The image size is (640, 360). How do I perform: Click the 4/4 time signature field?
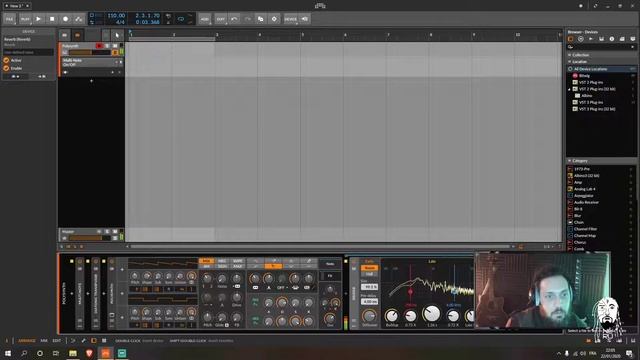pyautogui.click(x=120, y=22)
